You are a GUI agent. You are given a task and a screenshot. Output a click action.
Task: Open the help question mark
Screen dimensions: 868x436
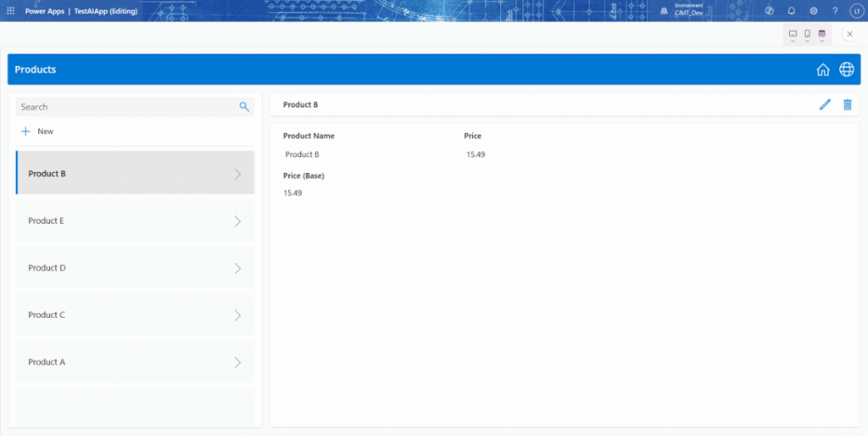click(835, 11)
